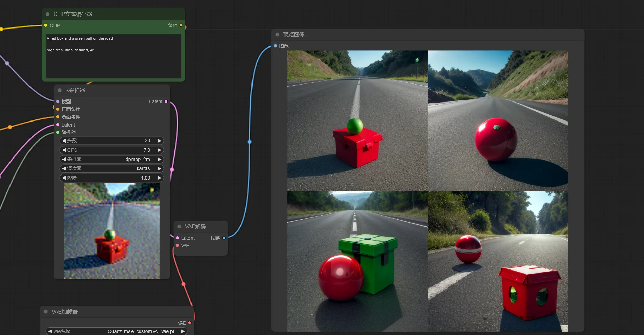Click the 降噪 value slider field
The image size is (644, 335).
[x=112, y=178]
